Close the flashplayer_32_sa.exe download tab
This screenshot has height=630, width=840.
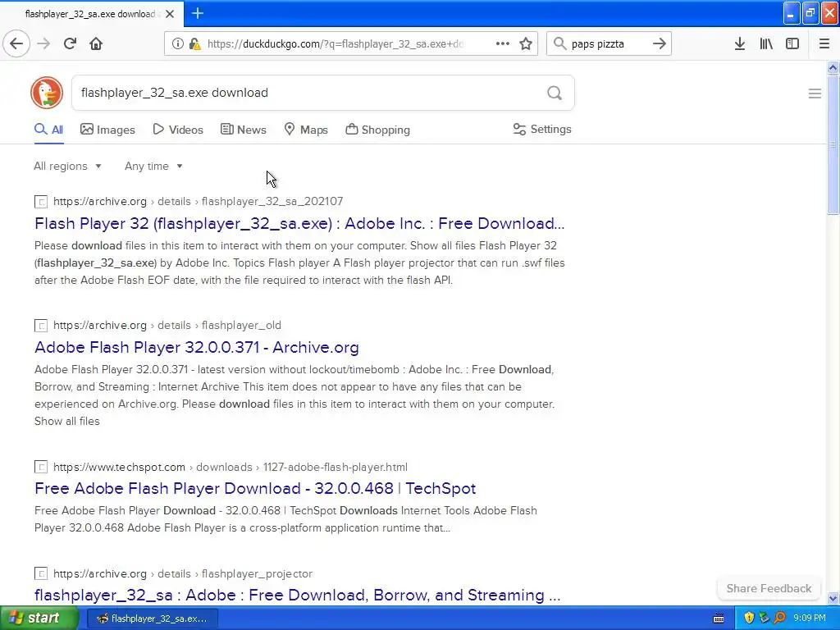(170, 14)
